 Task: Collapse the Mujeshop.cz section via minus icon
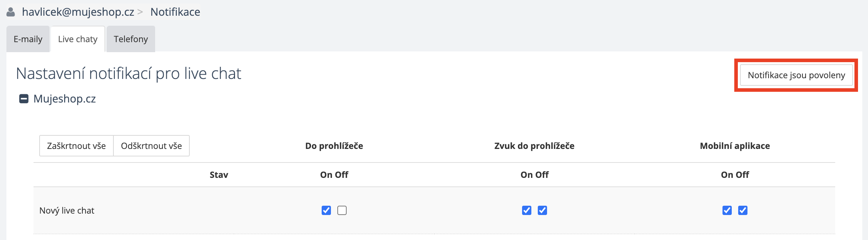(24, 99)
